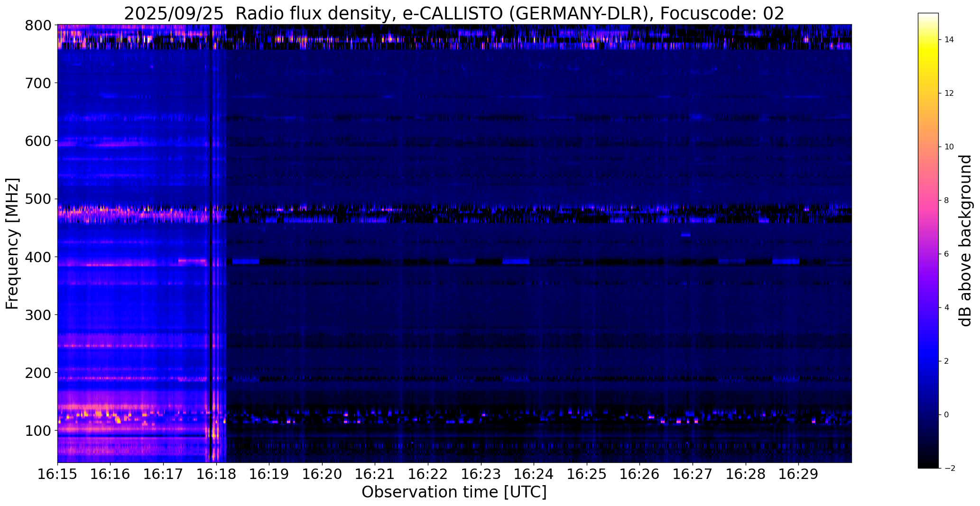Click the colorbar tick value 8

coord(946,201)
